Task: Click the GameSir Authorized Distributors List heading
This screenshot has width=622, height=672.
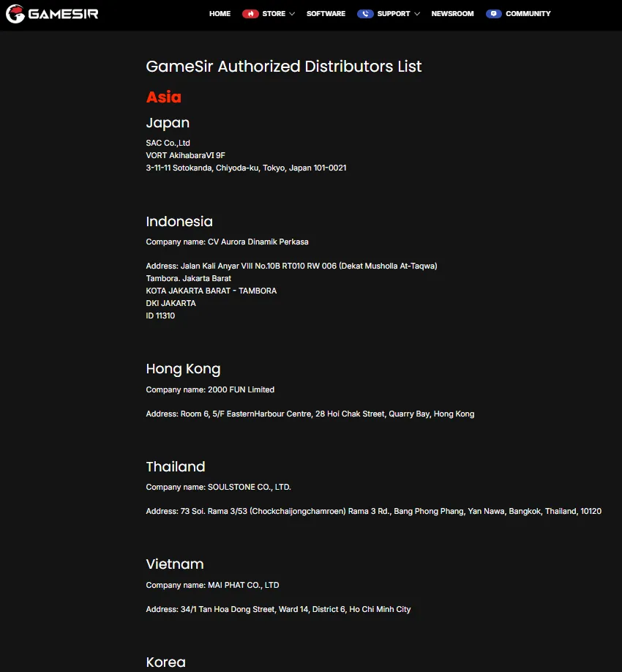Action: click(284, 67)
